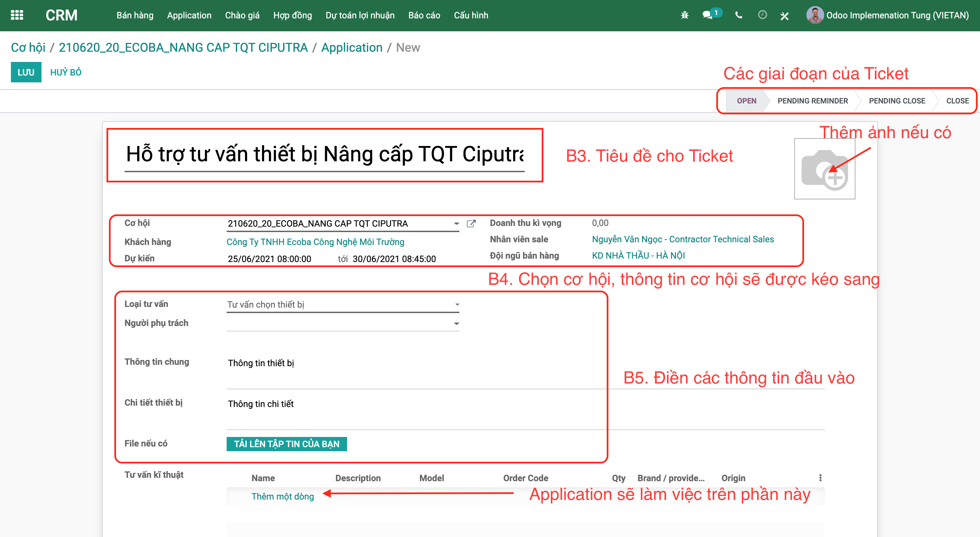Open the activities clock icon
980x537 pixels.
click(x=763, y=15)
